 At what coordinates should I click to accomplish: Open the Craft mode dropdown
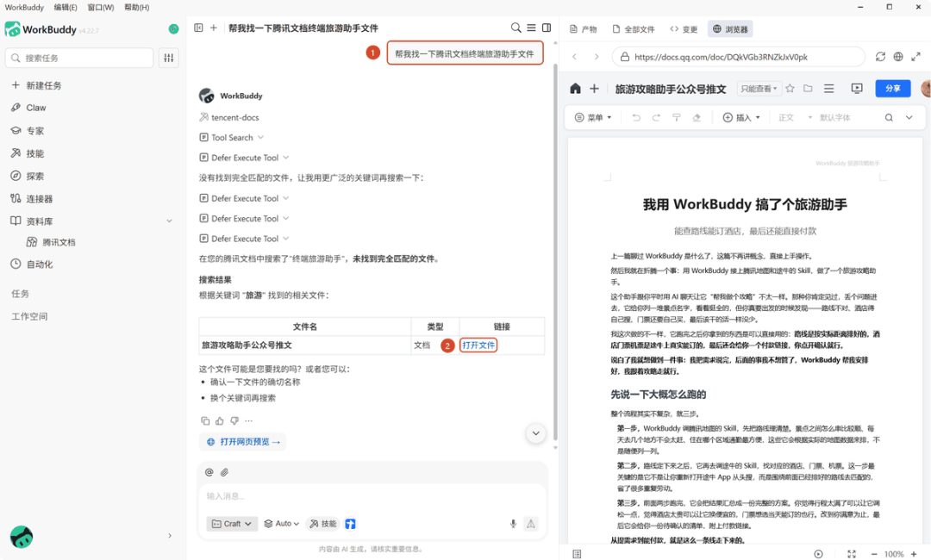[232, 524]
